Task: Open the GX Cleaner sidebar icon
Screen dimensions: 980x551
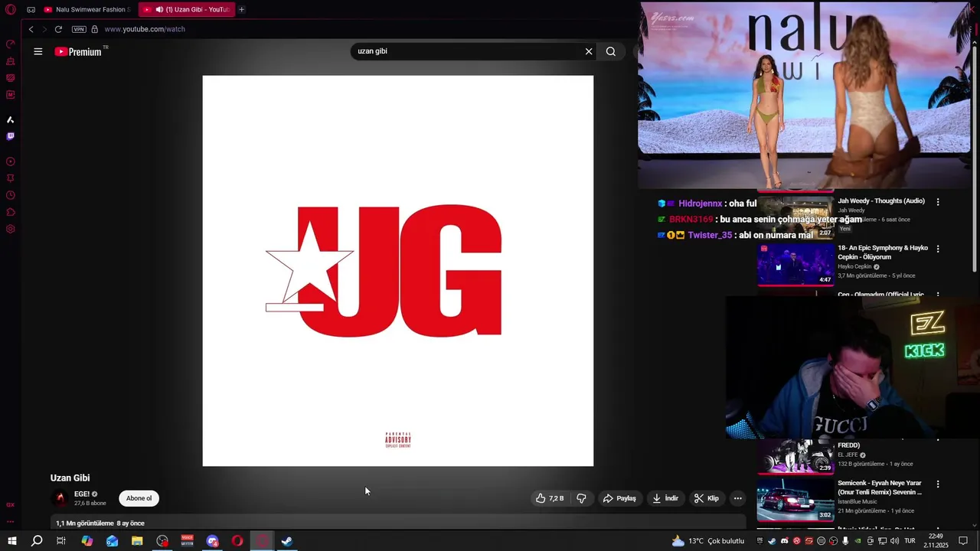Action: pyautogui.click(x=11, y=61)
